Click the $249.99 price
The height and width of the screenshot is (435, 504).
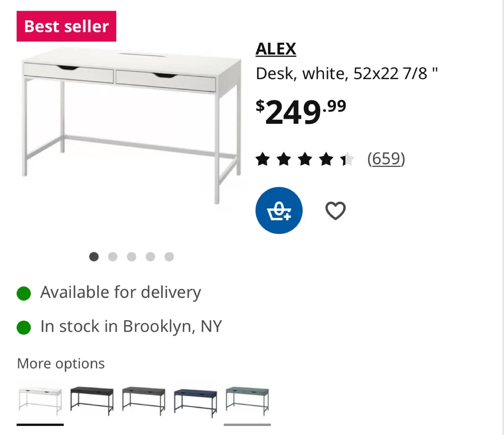click(301, 111)
